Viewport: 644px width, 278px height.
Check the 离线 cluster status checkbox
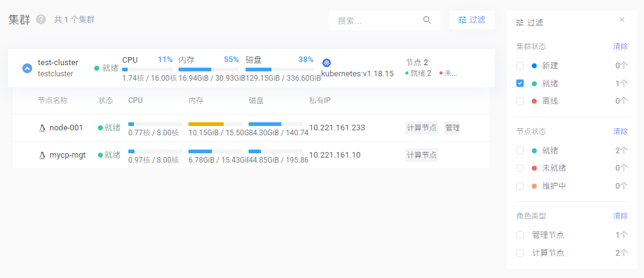tap(520, 101)
